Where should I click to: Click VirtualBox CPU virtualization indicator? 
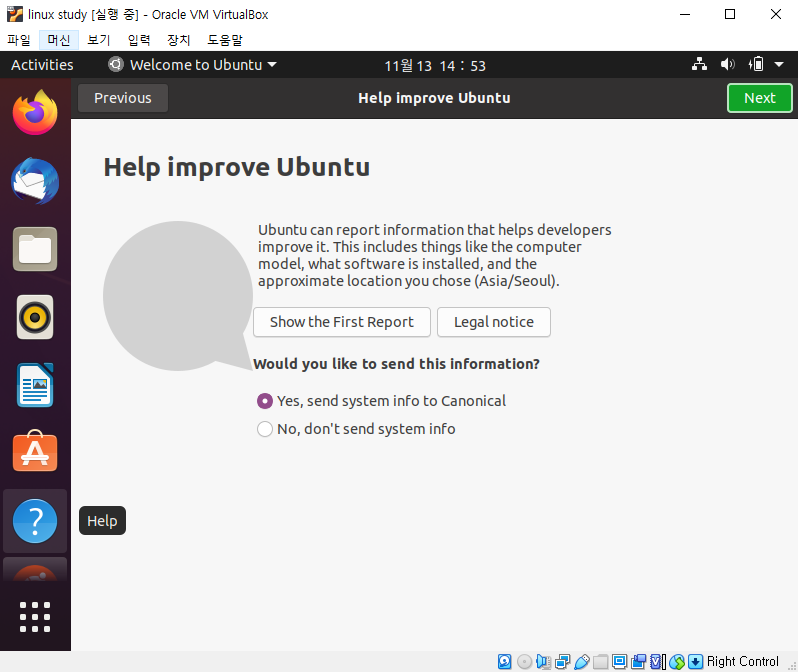point(658,661)
